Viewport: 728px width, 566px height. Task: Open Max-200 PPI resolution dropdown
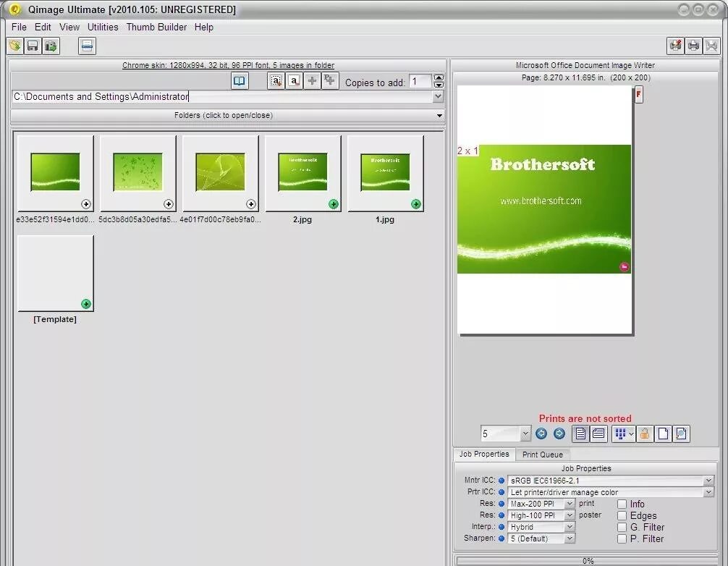[570, 504]
